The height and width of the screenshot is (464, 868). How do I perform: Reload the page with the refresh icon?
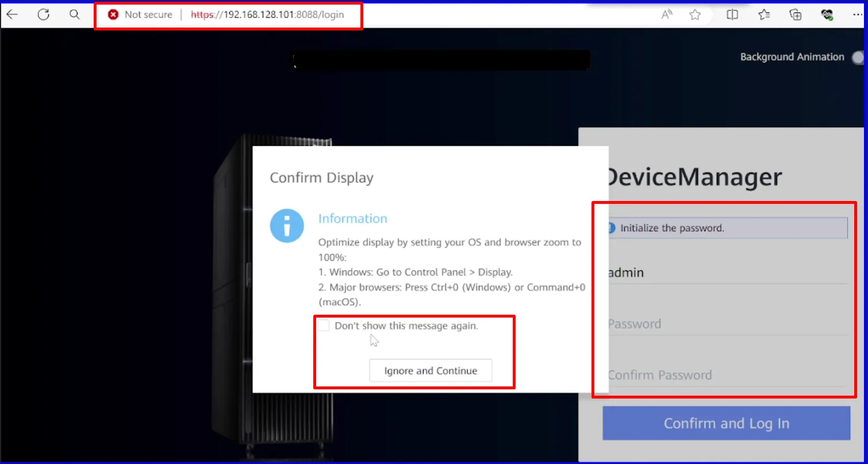click(44, 15)
